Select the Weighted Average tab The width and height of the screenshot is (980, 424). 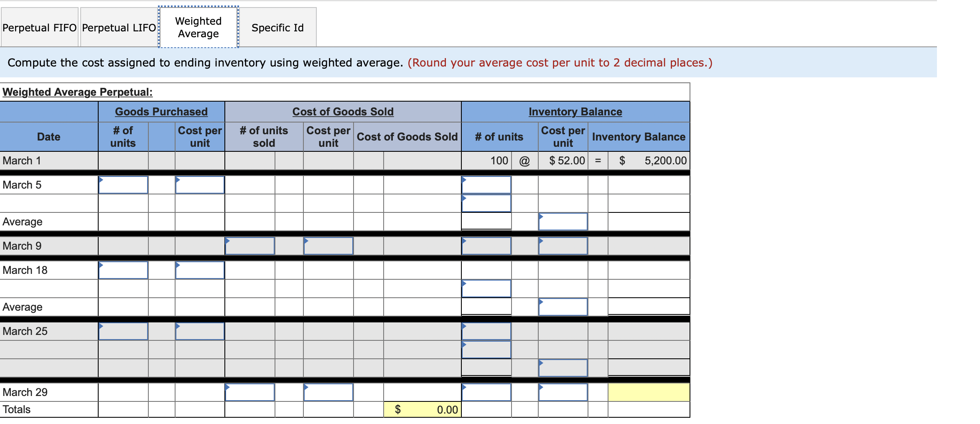click(198, 27)
